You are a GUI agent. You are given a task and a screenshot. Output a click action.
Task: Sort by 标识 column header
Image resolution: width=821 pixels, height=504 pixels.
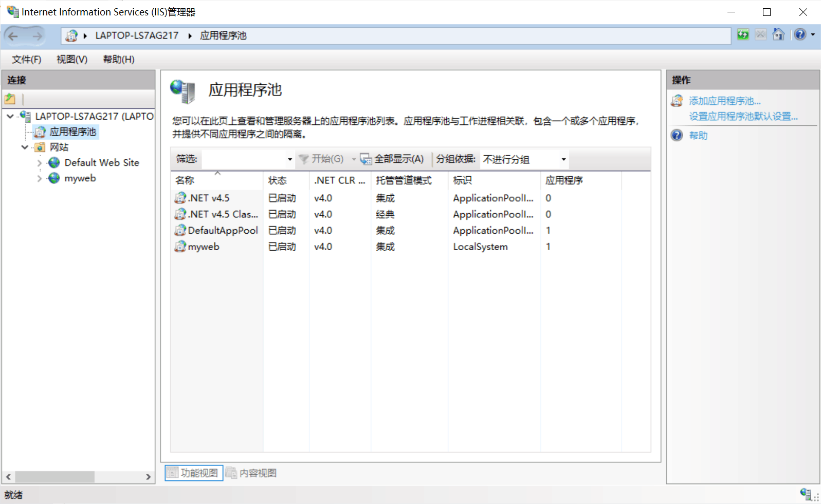(494, 180)
